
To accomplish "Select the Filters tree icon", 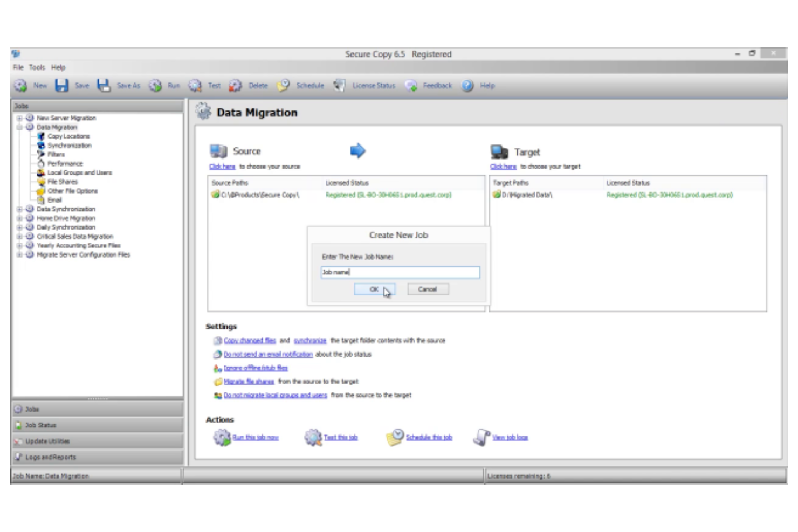I will (41, 155).
